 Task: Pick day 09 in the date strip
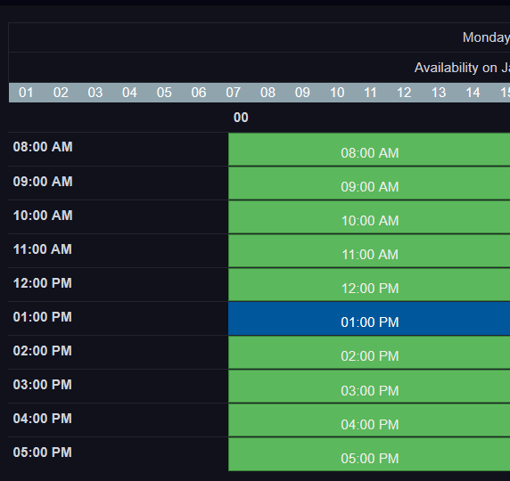coord(302,92)
